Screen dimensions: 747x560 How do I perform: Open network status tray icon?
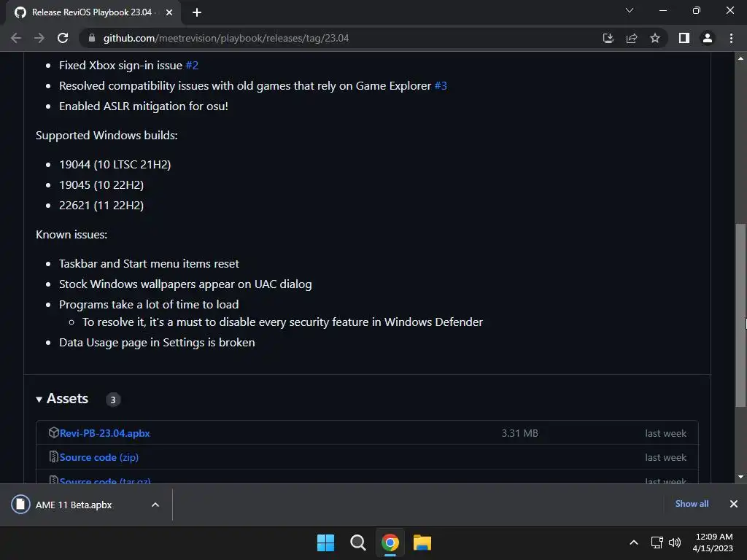[x=657, y=542]
